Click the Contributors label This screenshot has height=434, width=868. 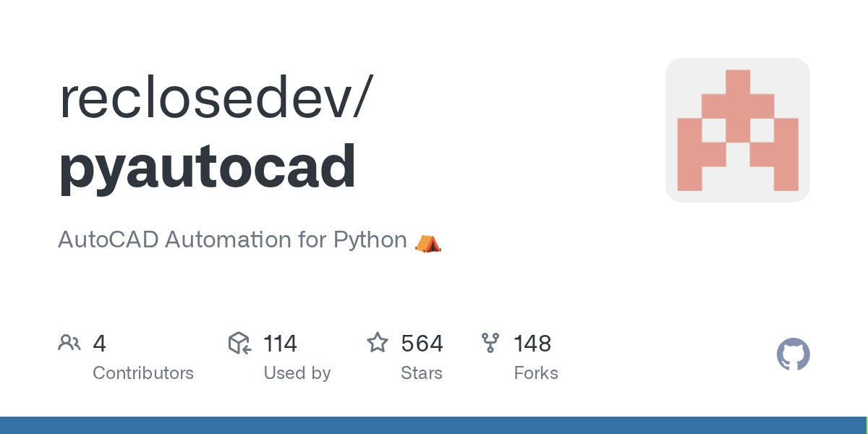coord(143,373)
